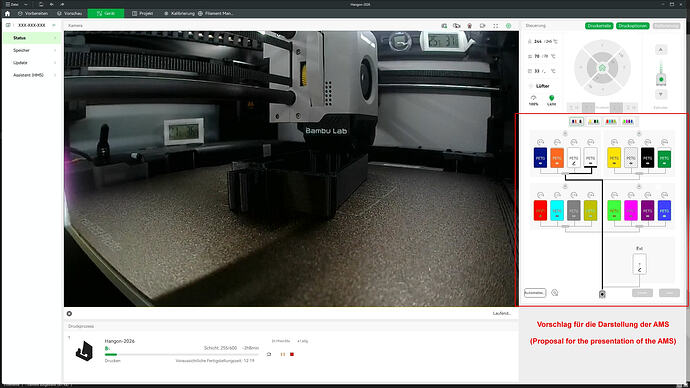This screenshot has height=388, width=690.
Task: Open the Projekt tab
Action: [143, 13]
